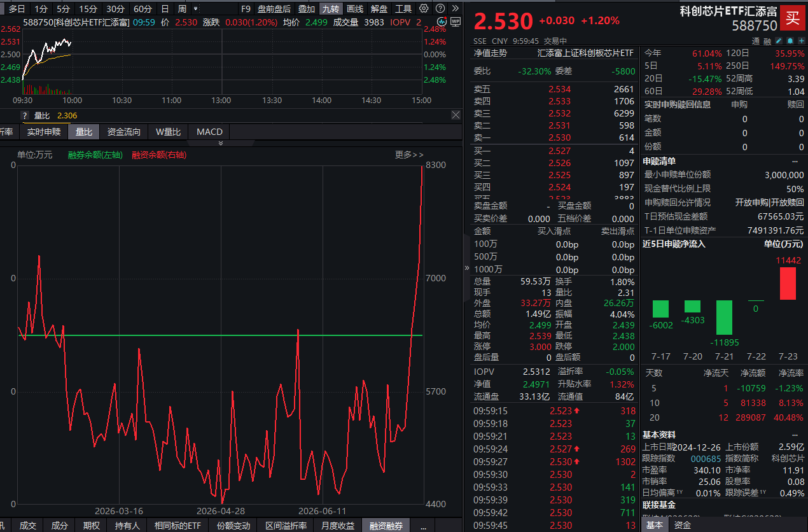Toggle the 九转 indicator button
This screenshot has height=532, width=808.
[x=330, y=9]
